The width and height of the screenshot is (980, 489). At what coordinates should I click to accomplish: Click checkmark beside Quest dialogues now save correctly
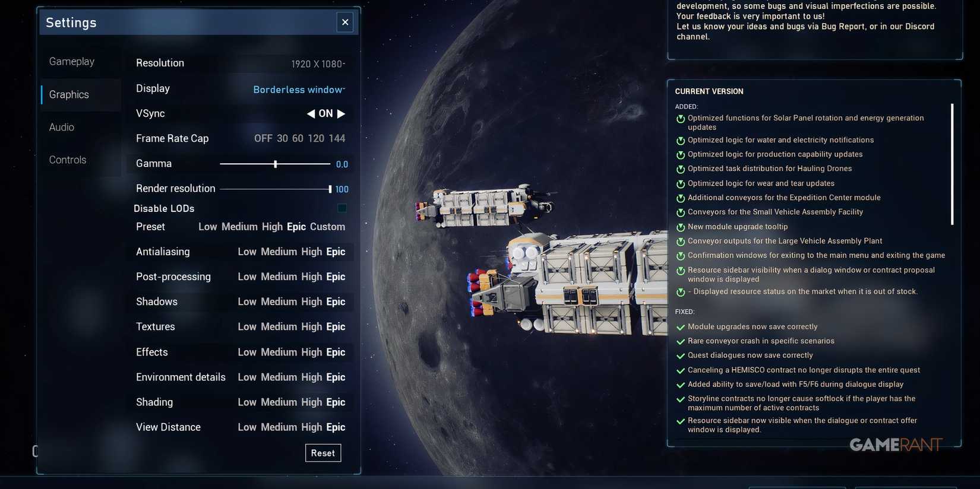pyautogui.click(x=681, y=356)
